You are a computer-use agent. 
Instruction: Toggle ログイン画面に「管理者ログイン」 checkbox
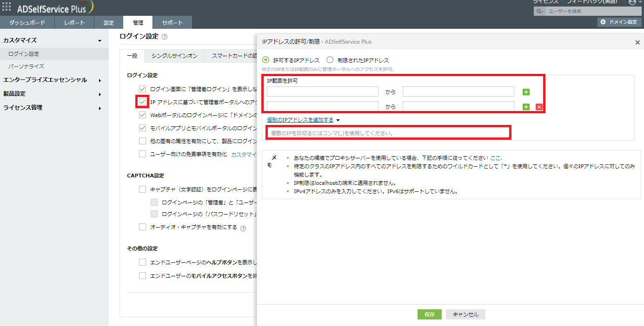point(143,89)
